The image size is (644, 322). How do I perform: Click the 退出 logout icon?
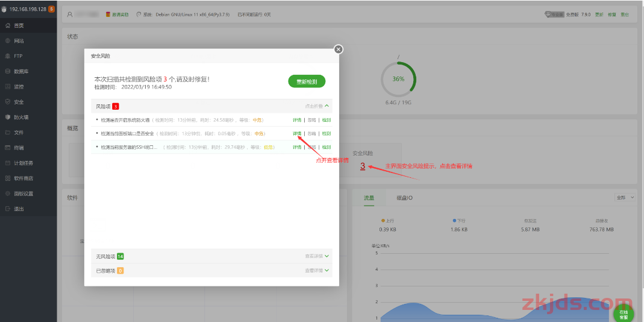pyautogui.click(x=7, y=209)
